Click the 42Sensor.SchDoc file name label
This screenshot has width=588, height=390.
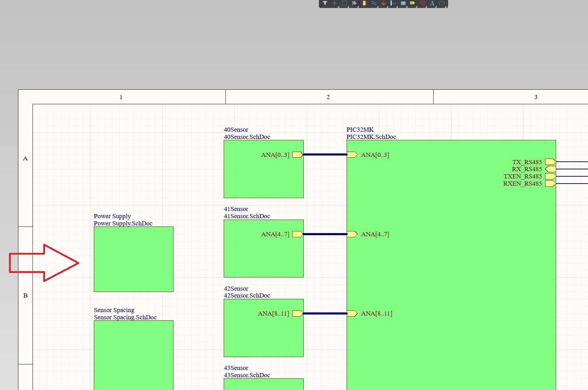pos(247,295)
